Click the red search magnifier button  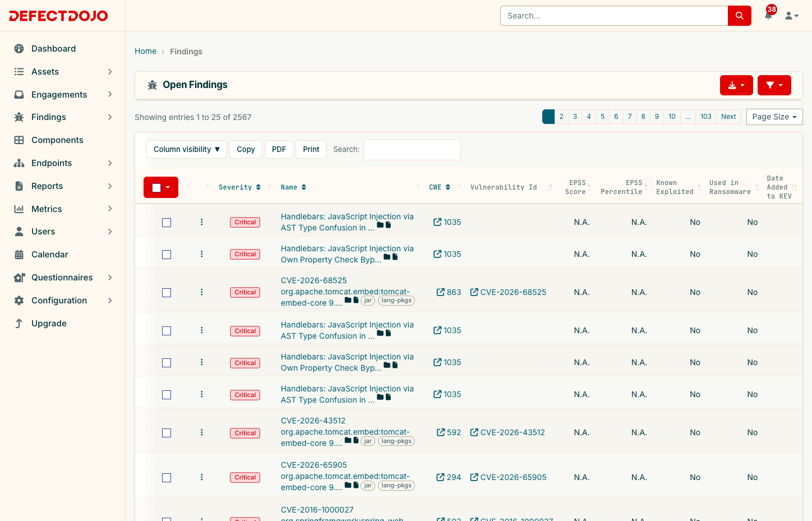click(x=739, y=16)
